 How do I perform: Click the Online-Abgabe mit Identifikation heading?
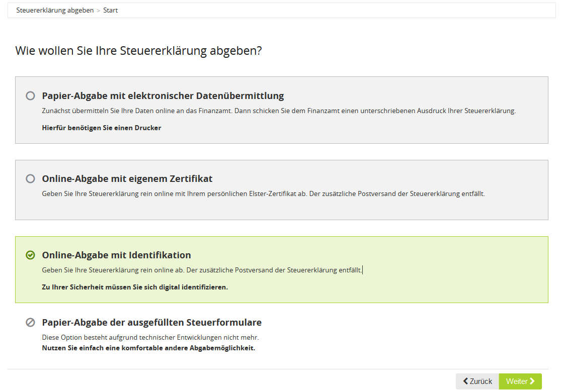(x=116, y=255)
